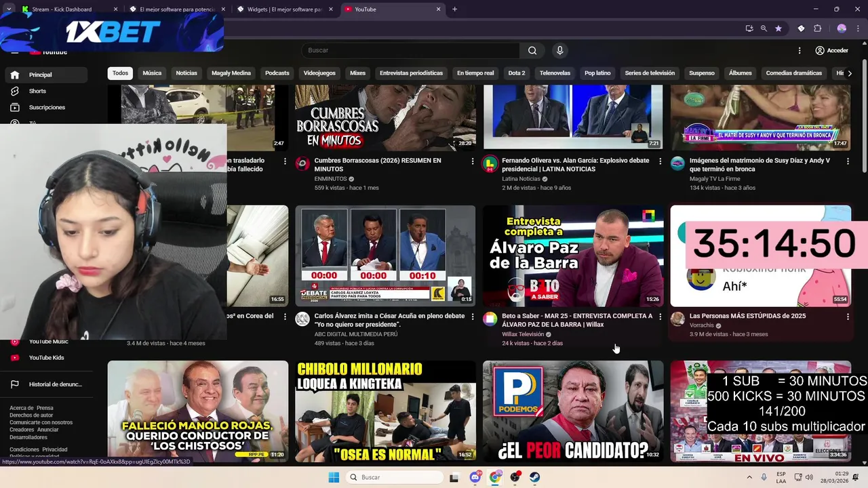Open Discord from the taskbar
Viewport: 868px width, 488px height.
coord(475,477)
